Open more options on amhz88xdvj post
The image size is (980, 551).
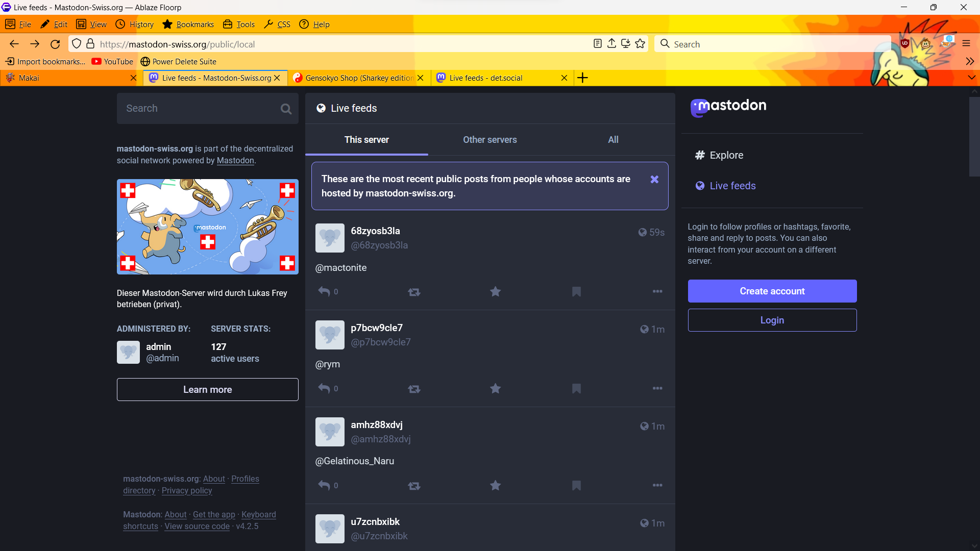657,485
